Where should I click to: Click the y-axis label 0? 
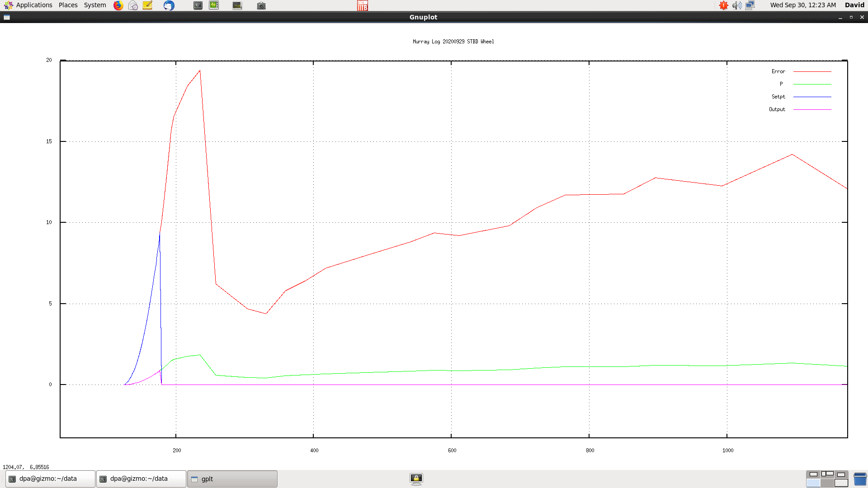pyautogui.click(x=50, y=385)
